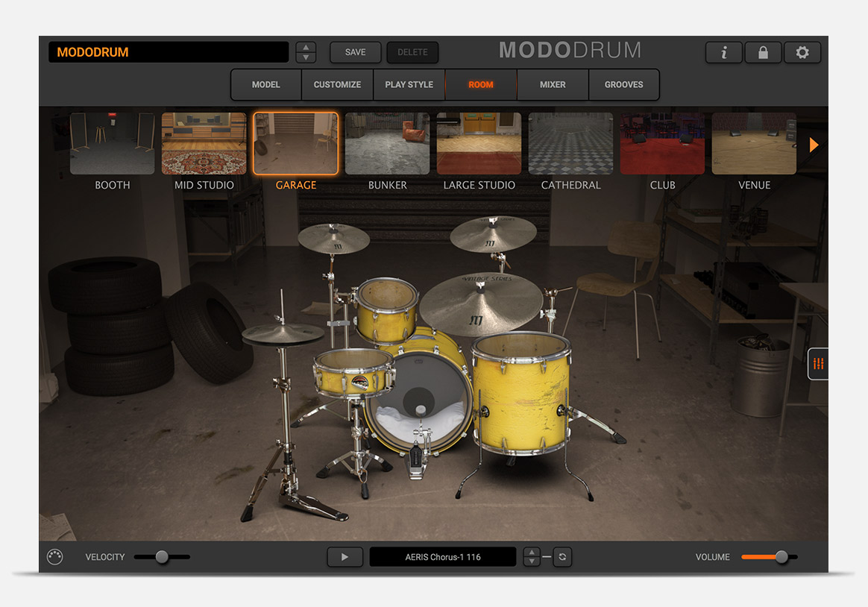Switch to the MODEL tab
868x607 pixels.
click(x=265, y=85)
